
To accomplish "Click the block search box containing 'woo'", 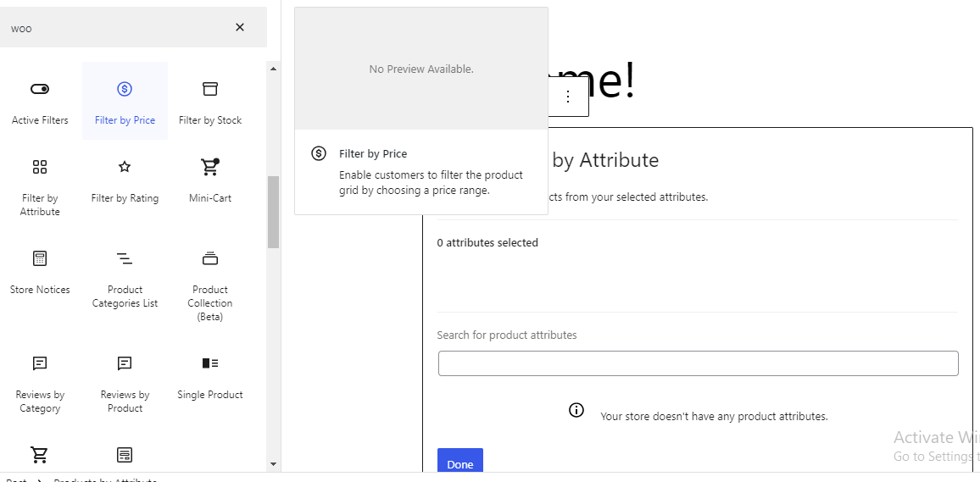I will coord(119,28).
